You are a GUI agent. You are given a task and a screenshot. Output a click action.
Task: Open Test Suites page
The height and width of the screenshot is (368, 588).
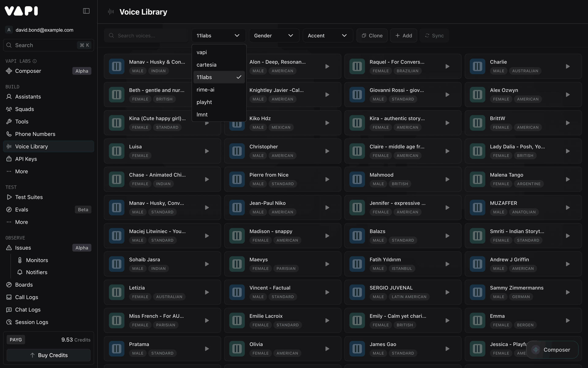pos(49,197)
